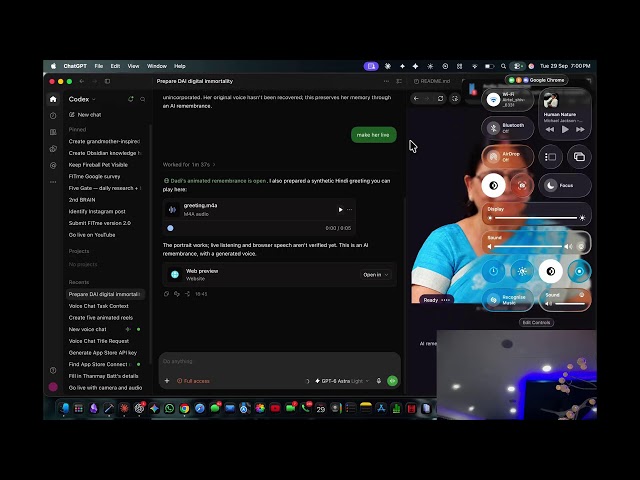Expand the Codex dropdown in the sidebar
Image resolution: width=640 pixels, height=480 pixels.
[x=82, y=99]
